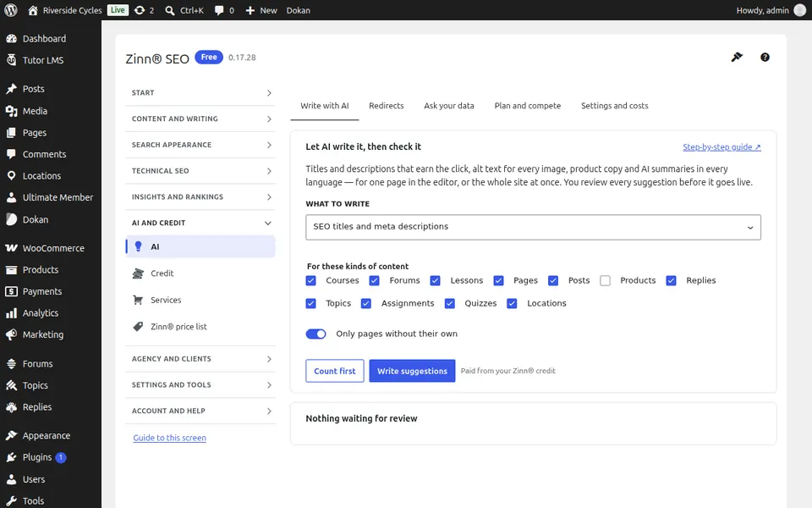Open the Dokan sidebar icon

point(11,219)
